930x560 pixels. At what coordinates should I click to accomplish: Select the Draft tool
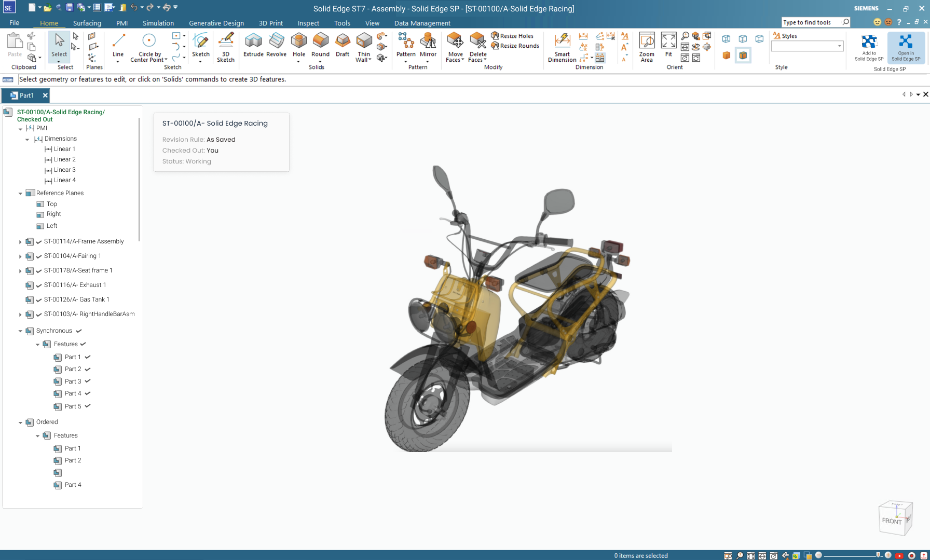343,45
